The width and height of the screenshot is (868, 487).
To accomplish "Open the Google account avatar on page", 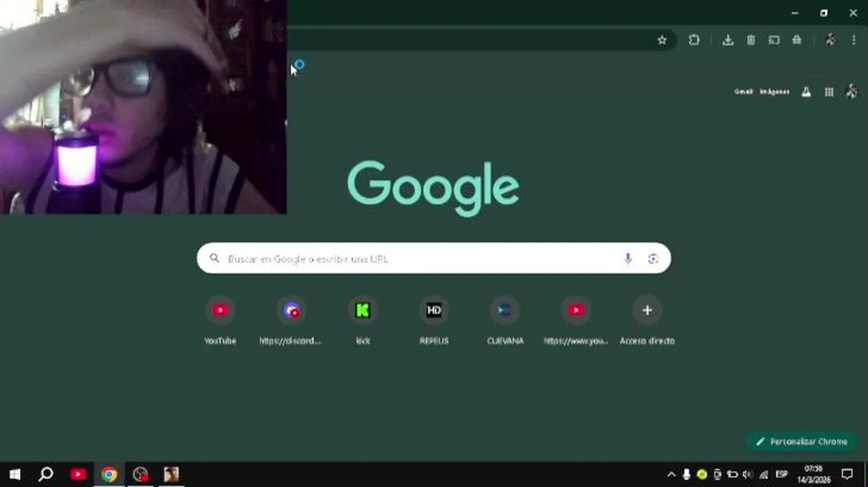I will pyautogui.click(x=852, y=92).
